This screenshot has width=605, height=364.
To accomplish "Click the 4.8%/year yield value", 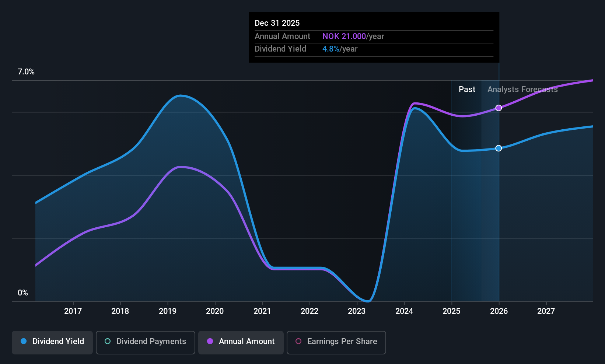I will coord(340,49).
